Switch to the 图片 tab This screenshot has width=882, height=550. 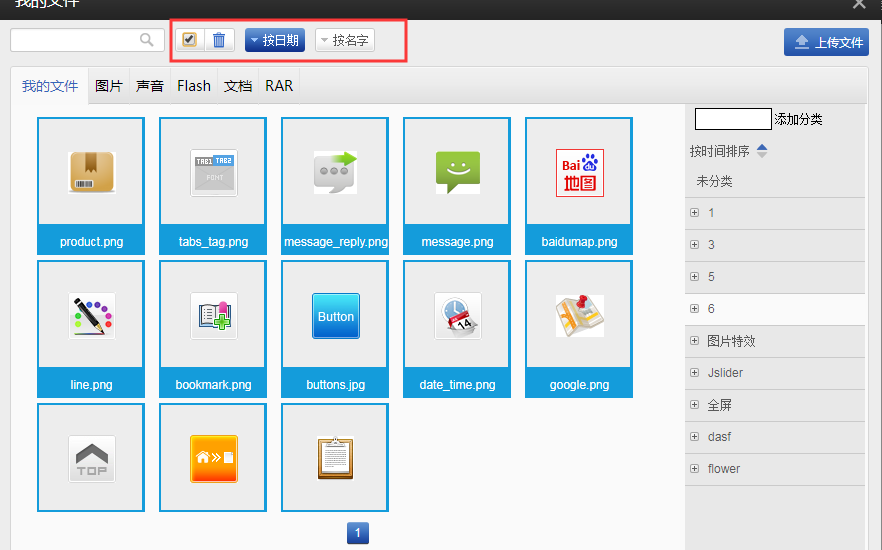[109, 86]
